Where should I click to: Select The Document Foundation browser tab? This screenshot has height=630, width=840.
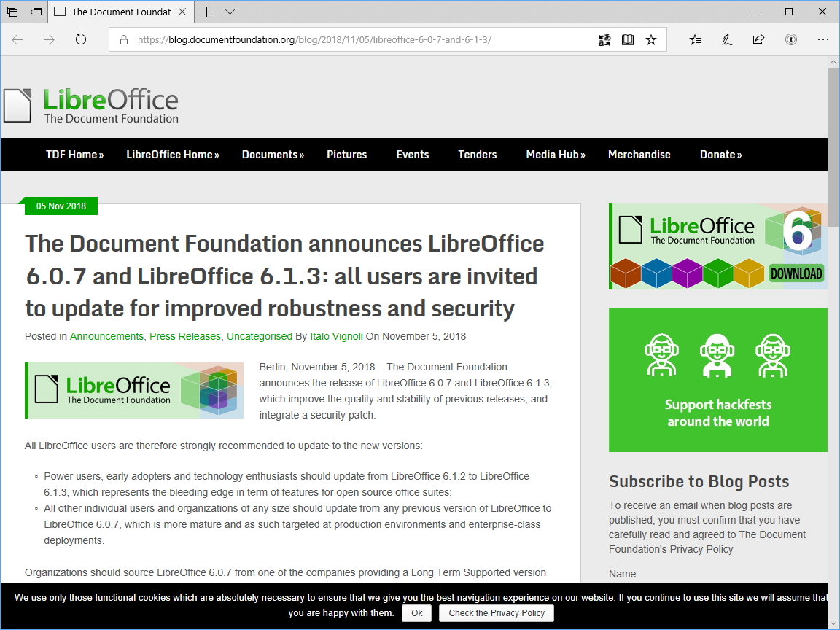point(120,12)
